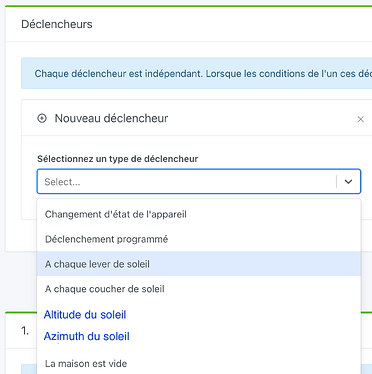Open the Altitude du soleil link

[x=85, y=315]
